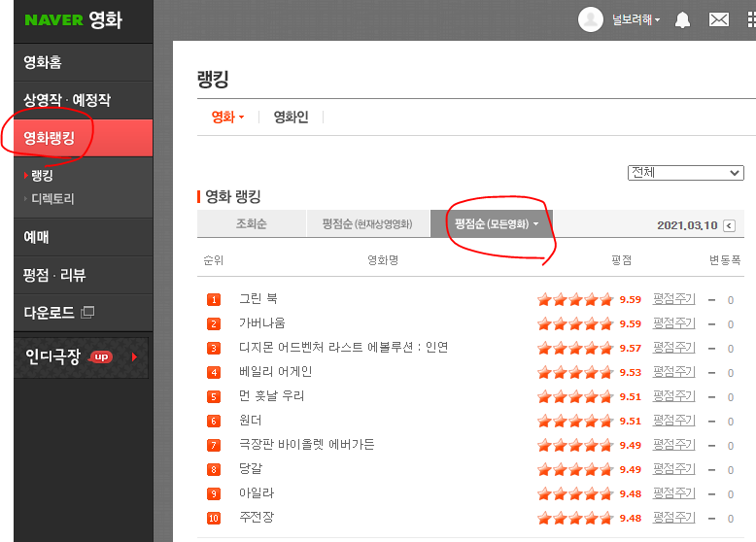Switch to 평점순 (현재상영영화) tab

point(367,223)
